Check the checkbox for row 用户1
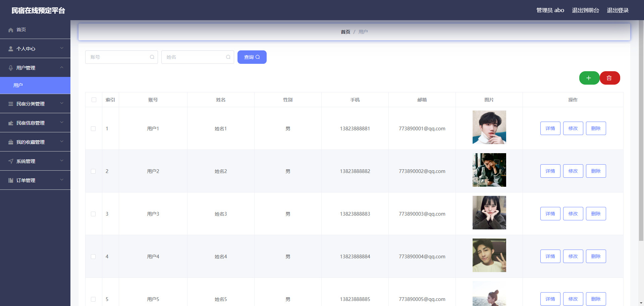This screenshot has height=306, width=644. click(93, 129)
